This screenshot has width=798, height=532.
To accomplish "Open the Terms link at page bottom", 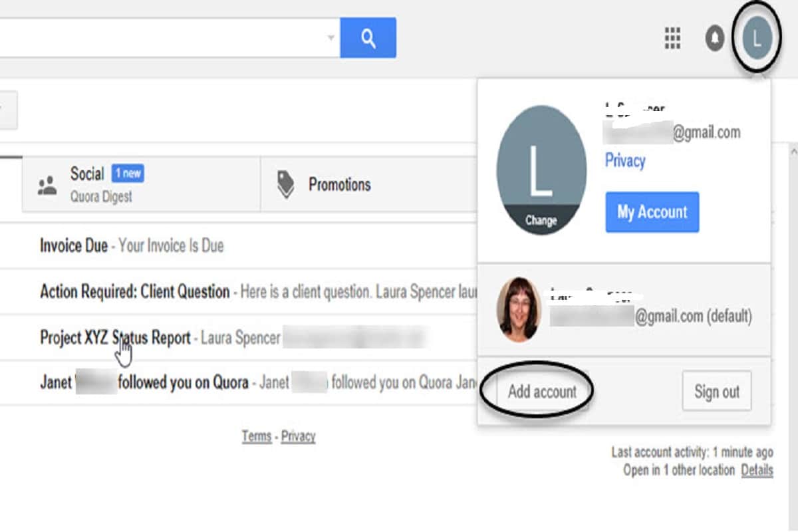I will click(257, 436).
